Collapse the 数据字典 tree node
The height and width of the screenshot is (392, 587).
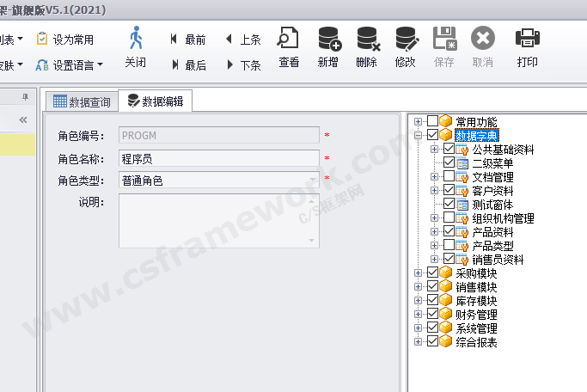point(419,136)
